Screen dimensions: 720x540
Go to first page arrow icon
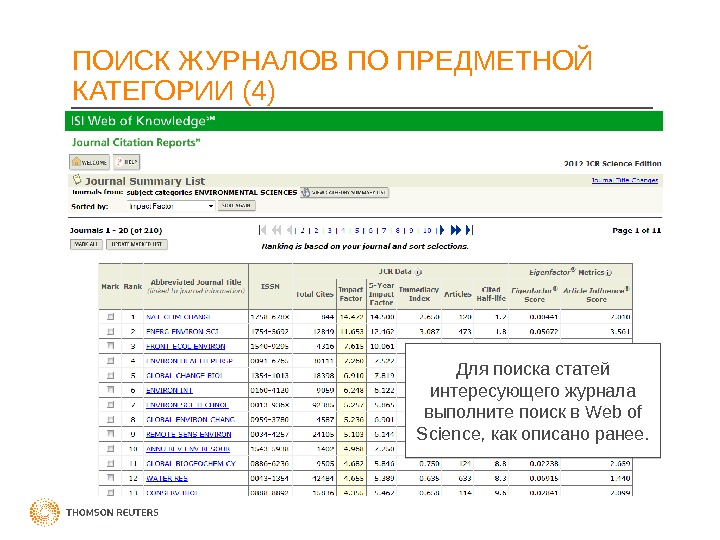(263, 230)
